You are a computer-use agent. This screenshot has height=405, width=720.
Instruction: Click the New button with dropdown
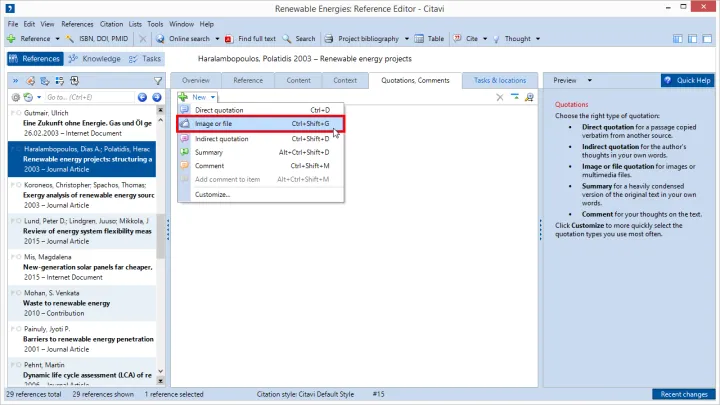197,97
